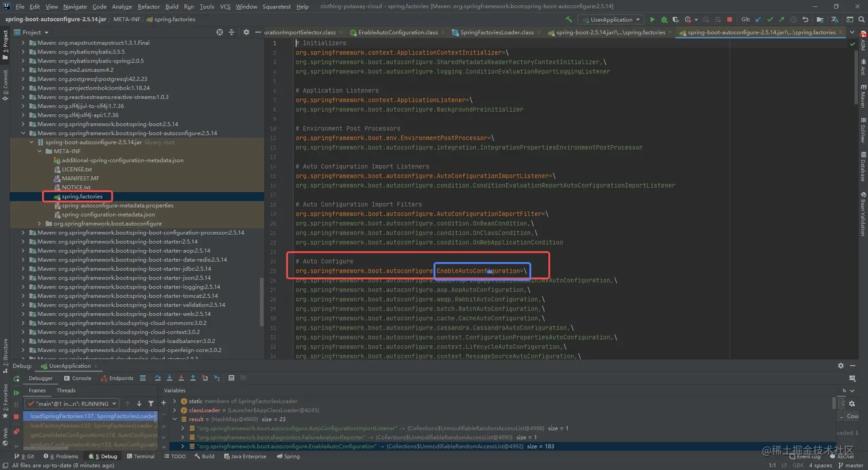Screen dimensions: 868x470
Task: Collapse the result HashMap variable node
Action: [175, 419]
